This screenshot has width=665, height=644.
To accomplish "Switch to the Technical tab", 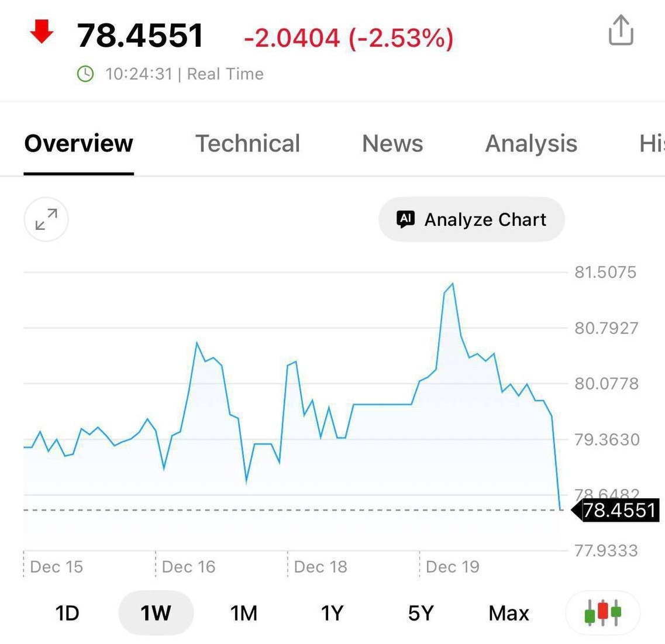I will 247,144.
